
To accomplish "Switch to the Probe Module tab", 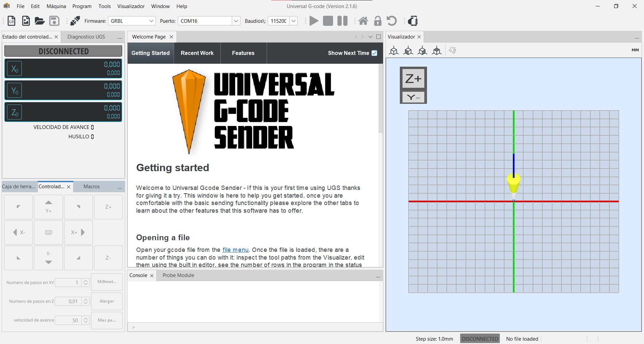I will pyautogui.click(x=178, y=275).
